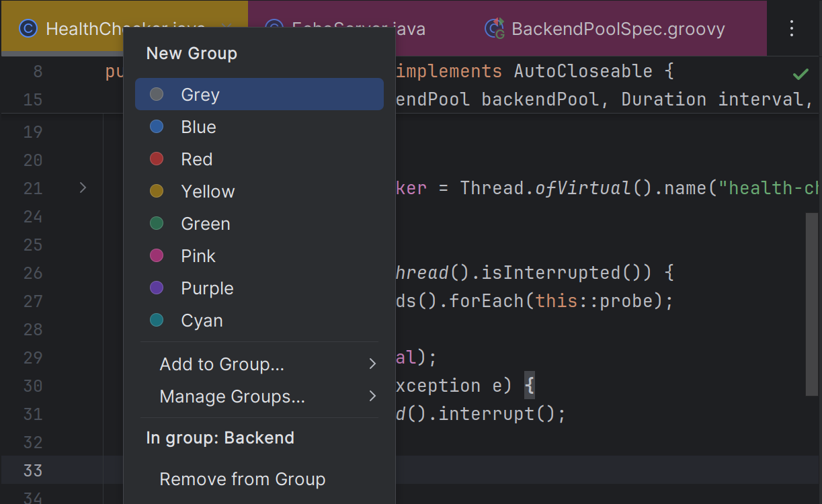Create a new Purple group
The height and width of the screenshot is (504, 822).
(259, 288)
